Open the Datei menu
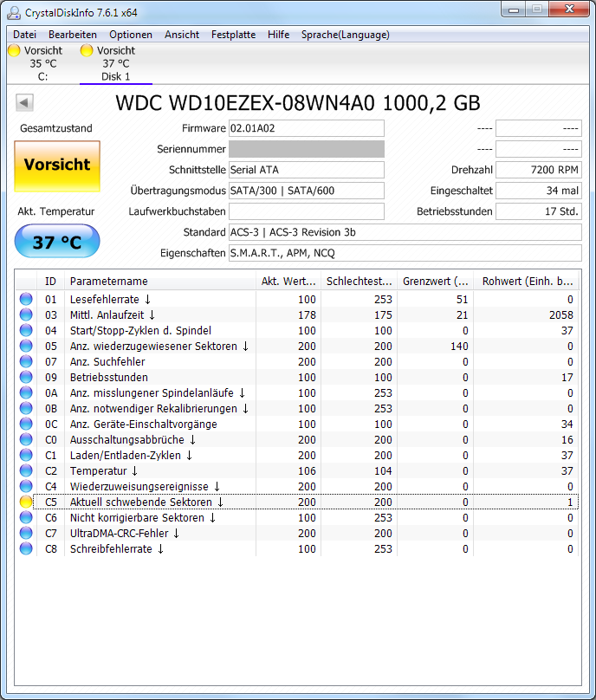 [x=24, y=35]
